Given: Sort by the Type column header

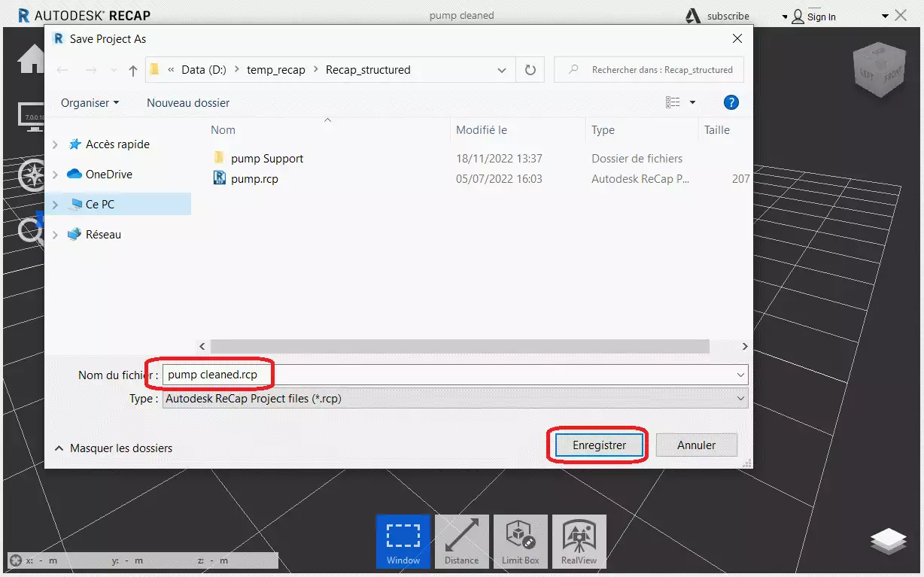Looking at the screenshot, I should (x=603, y=130).
